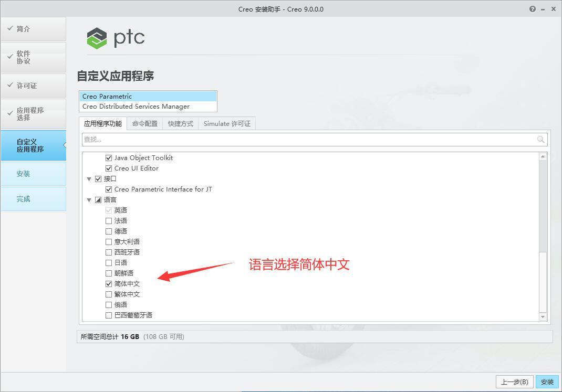Open the Simulate 许可证 tab
The width and height of the screenshot is (562, 392).
pos(227,124)
